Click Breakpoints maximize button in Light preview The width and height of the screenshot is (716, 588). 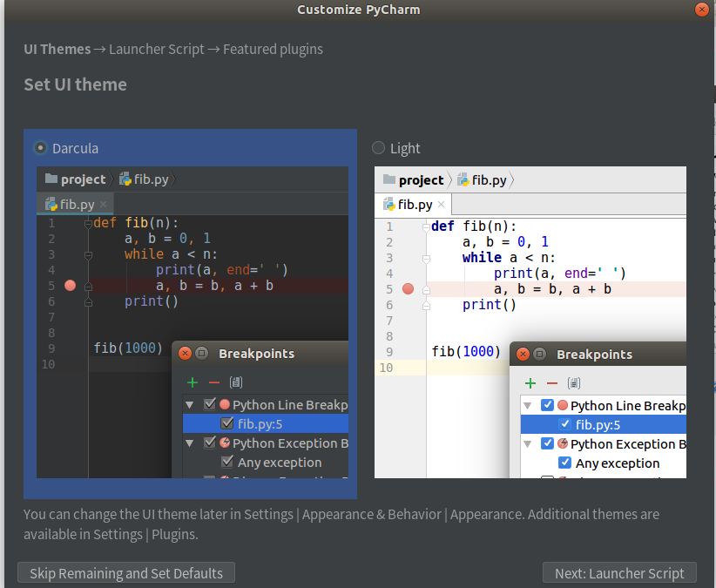coord(539,355)
